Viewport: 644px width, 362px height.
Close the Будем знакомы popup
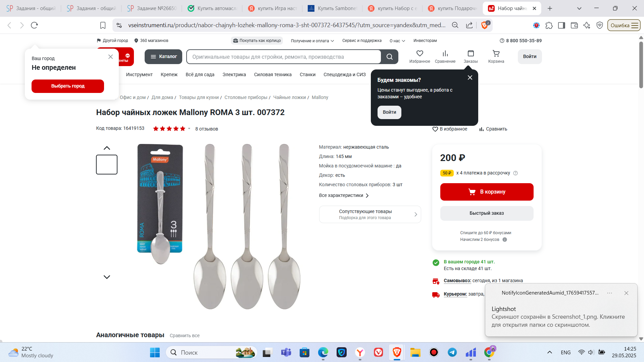(x=470, y=77)
